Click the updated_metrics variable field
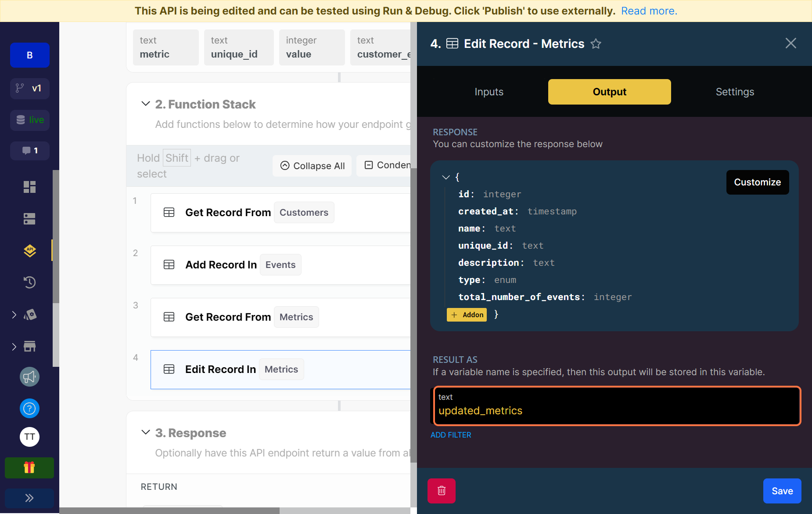 pyautogui.click(x=617, y=406)
